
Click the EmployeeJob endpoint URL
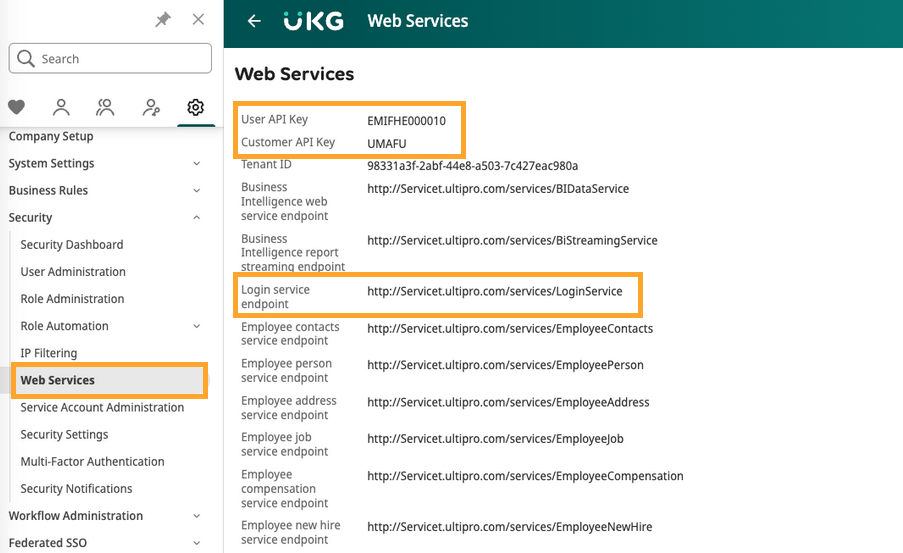(x=495, y=439)
